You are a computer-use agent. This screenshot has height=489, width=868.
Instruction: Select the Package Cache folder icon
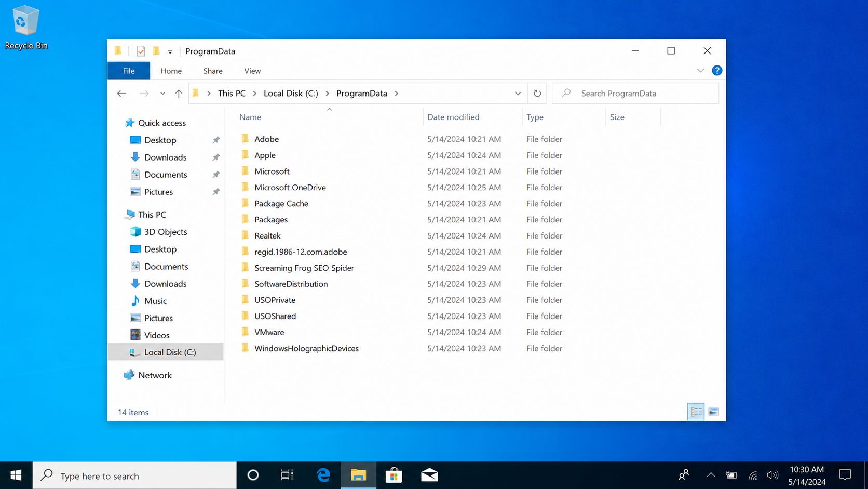[x=245, y=203]
